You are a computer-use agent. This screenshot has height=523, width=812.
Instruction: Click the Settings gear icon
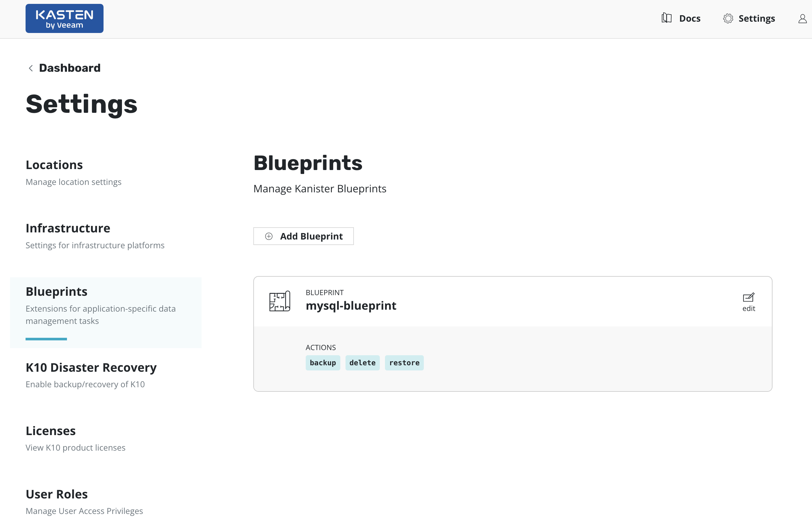pos(728,18)
